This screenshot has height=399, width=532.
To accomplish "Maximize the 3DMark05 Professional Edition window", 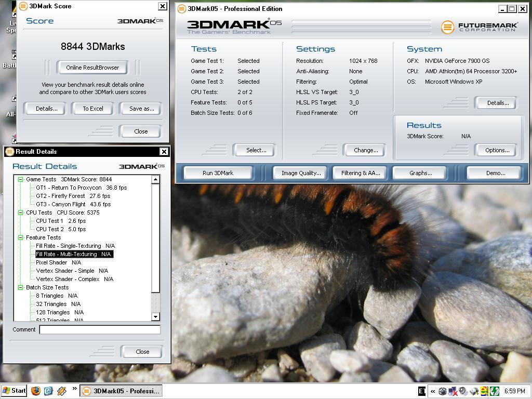I will click(x=512, y=9).
